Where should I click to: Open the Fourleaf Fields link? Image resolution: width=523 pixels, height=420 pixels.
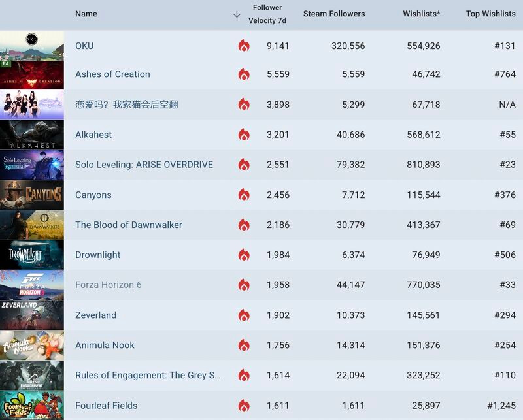(107, 406)
